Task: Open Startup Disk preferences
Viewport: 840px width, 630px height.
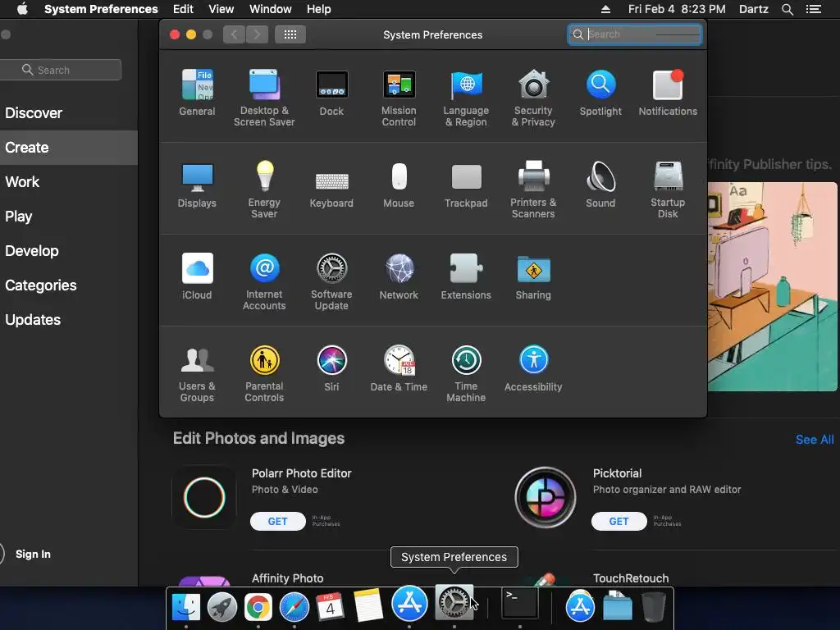Action: [668, 189]
